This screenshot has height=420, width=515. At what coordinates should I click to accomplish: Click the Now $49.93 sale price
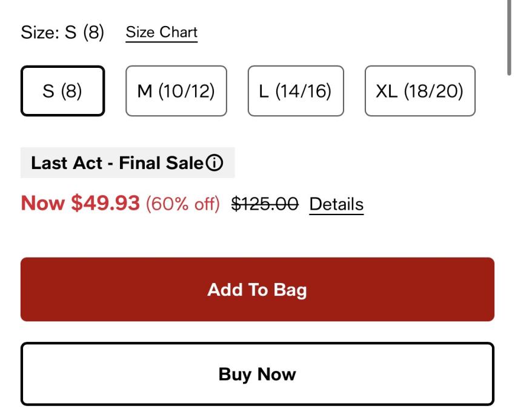pos(81,203)
